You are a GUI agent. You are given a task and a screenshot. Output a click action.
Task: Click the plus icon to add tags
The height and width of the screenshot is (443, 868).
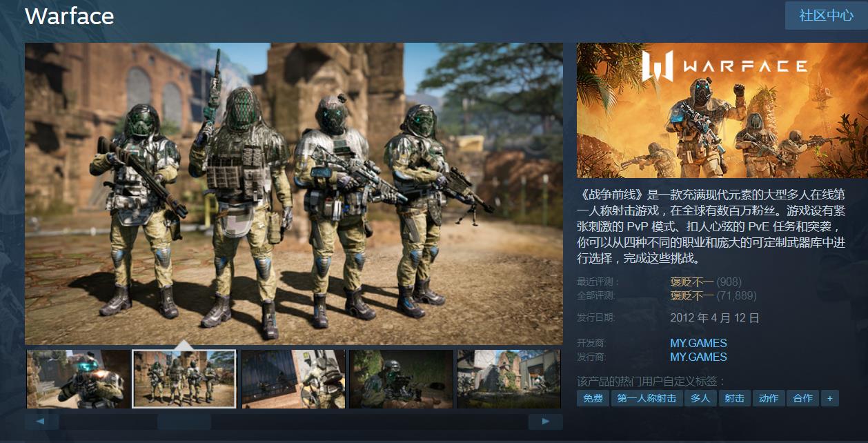click(830, 398)
